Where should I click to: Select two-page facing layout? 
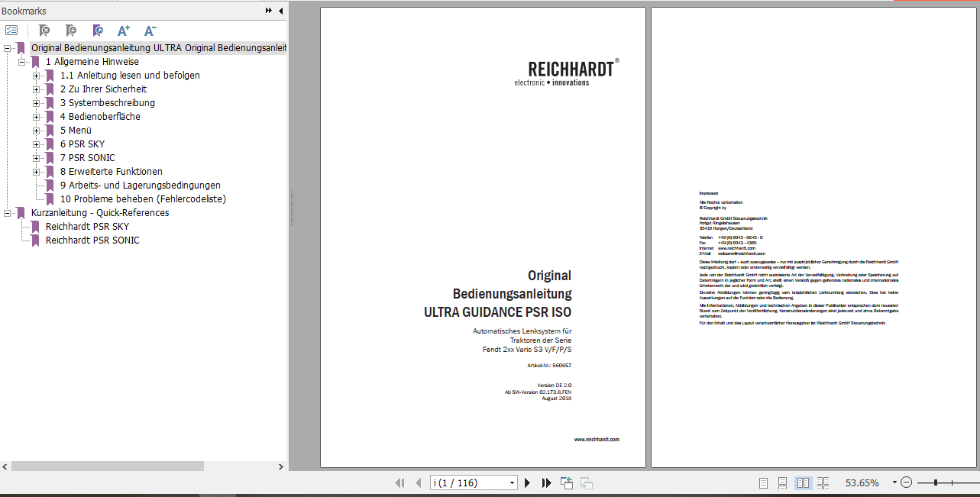click(803, 482)
